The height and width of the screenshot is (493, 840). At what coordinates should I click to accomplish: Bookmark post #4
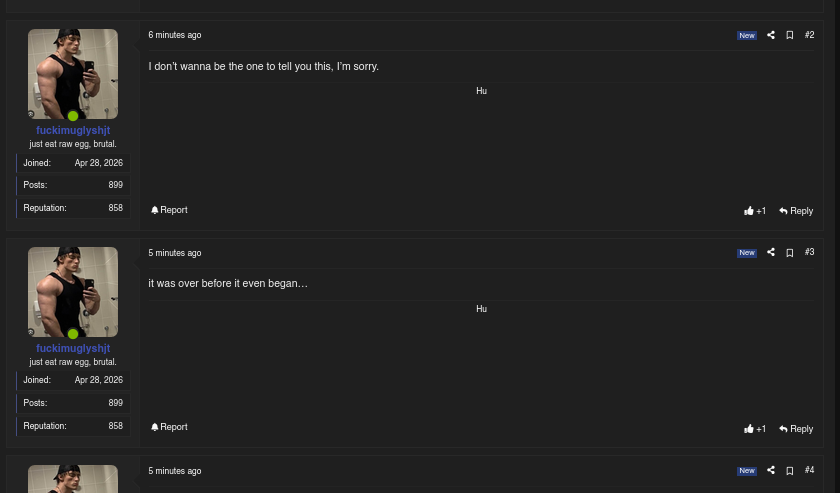pyautogui.click(x=790, y=470)
